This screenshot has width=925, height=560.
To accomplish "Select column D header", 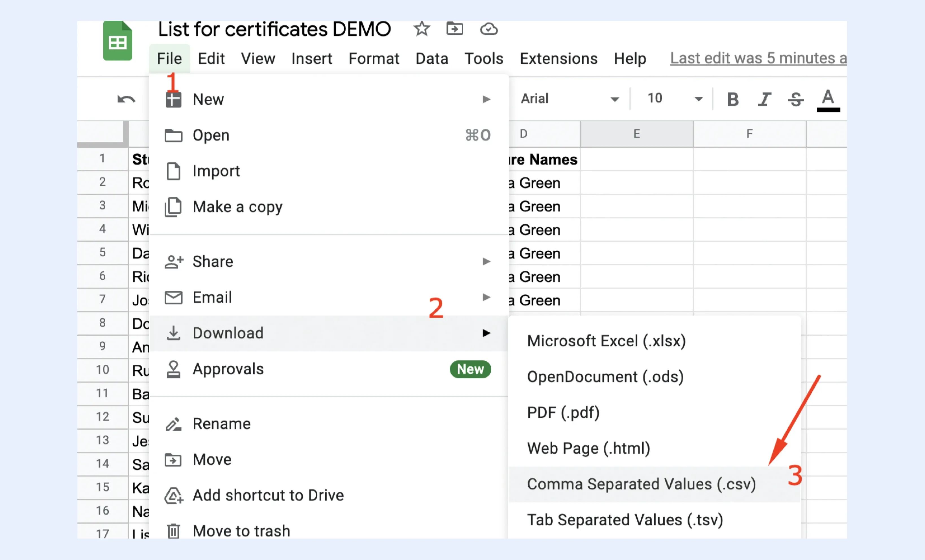I will 544,134.
